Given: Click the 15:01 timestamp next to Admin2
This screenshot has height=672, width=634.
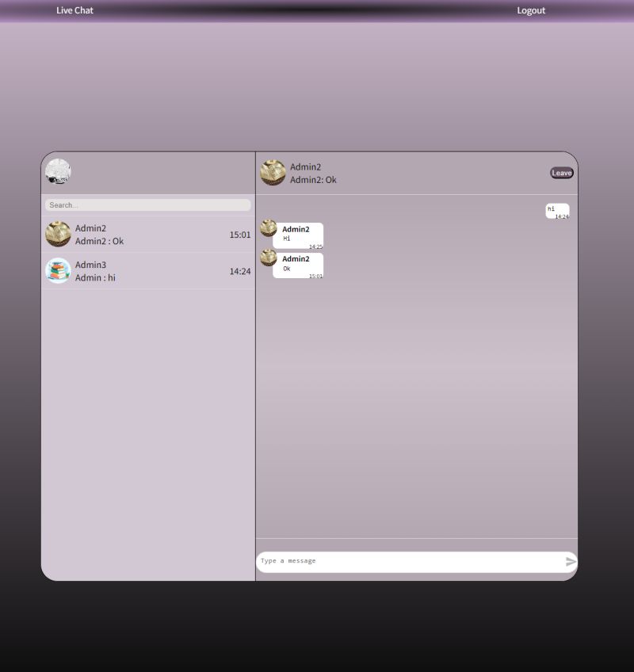Looking at the screenshot, I should (240, 235).
